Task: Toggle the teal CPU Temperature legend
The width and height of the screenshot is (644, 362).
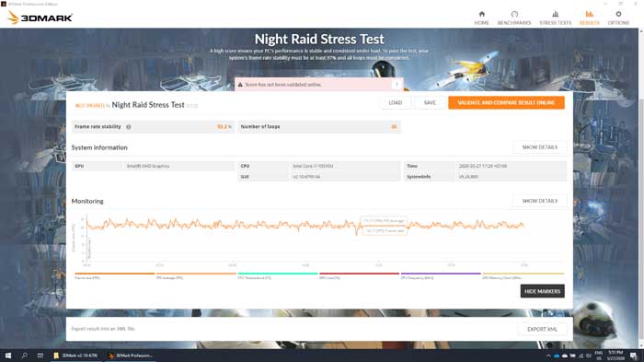Action: pos(278,275)
